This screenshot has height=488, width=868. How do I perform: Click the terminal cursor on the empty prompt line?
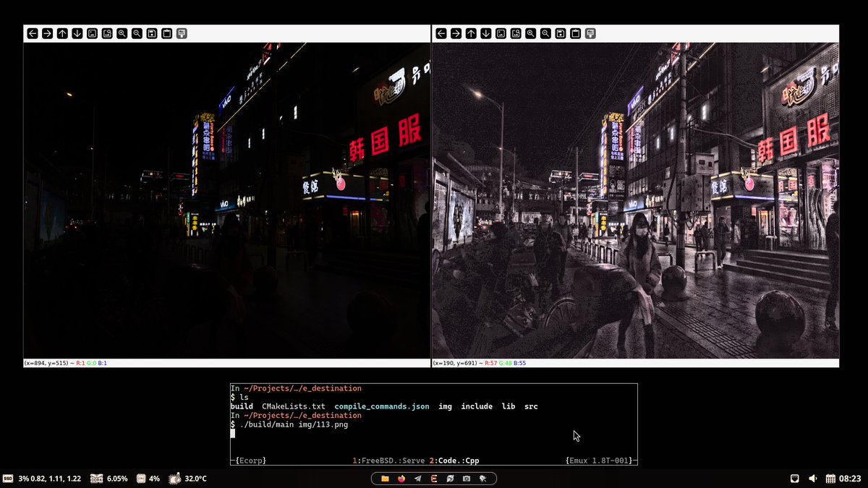pyautogui.click(x=233, y=433)
